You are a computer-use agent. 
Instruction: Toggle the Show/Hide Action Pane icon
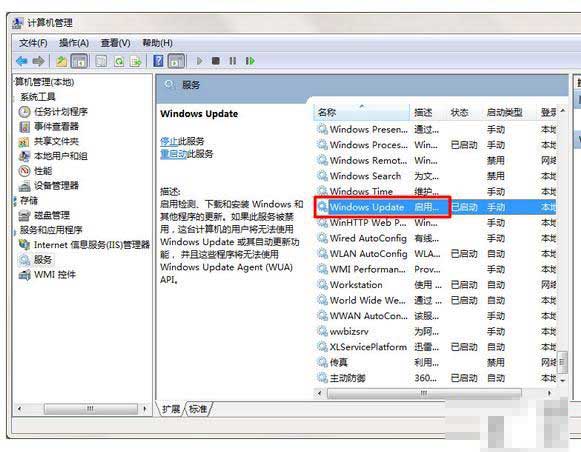point(176,61)
